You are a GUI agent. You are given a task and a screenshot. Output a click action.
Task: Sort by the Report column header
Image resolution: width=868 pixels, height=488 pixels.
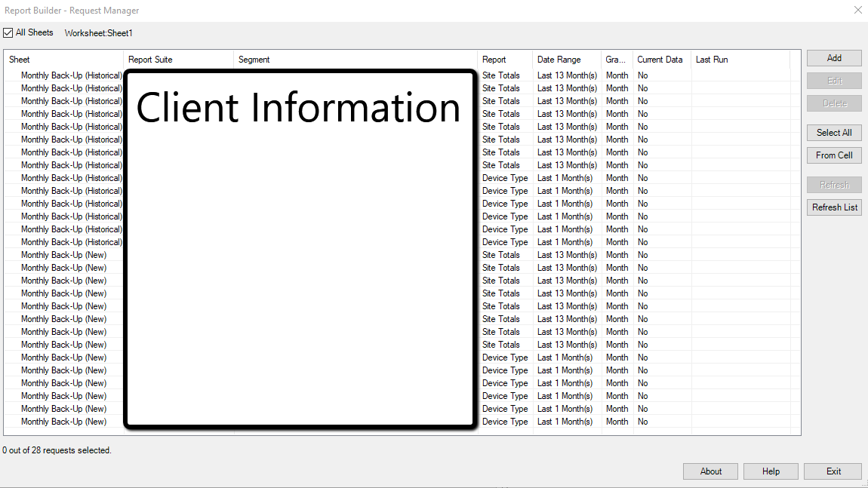coord(504,60)
